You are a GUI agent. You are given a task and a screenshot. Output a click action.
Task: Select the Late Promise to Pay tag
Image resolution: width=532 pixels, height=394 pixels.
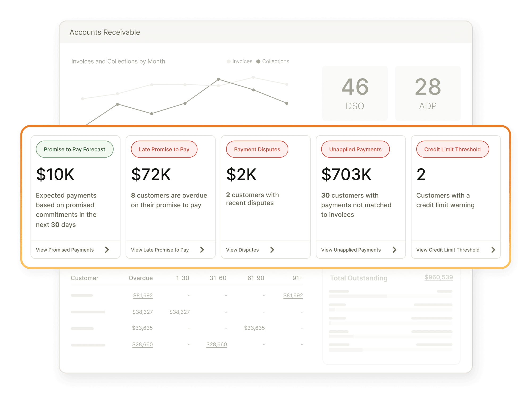164,149
